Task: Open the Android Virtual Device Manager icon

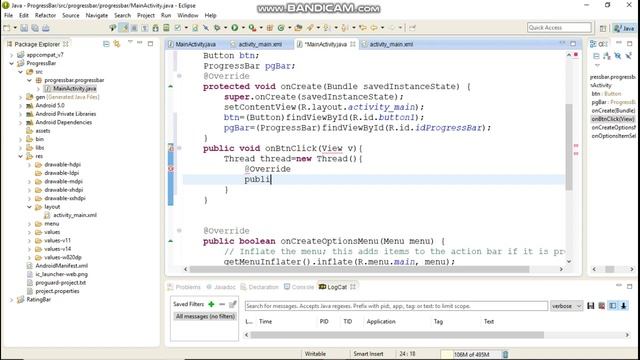Action: [x=166, y=28]
